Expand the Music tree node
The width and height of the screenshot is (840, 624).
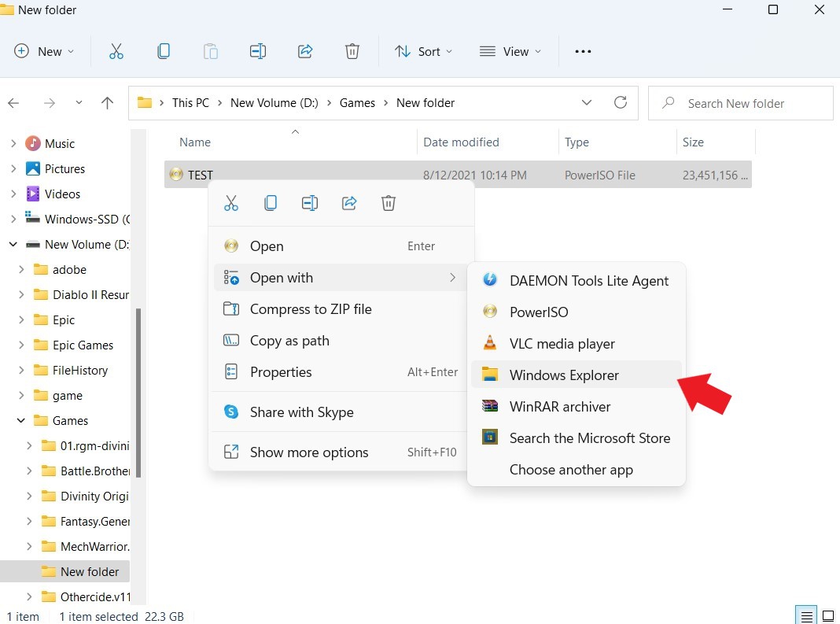click(13, 143)
